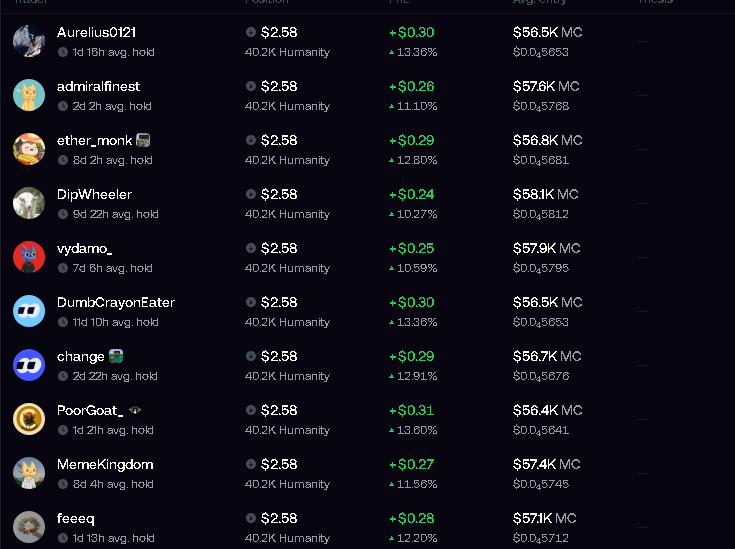The height and width of the screenshot is (549, 735).
Task: Open trader DipWheeler's name link
Action: tap(94, 195)
